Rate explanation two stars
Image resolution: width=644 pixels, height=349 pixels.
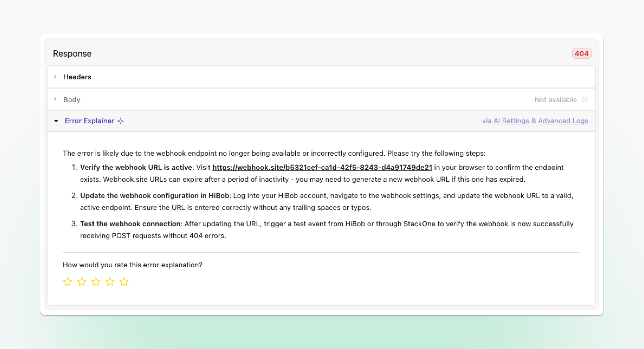click(82, 282)
